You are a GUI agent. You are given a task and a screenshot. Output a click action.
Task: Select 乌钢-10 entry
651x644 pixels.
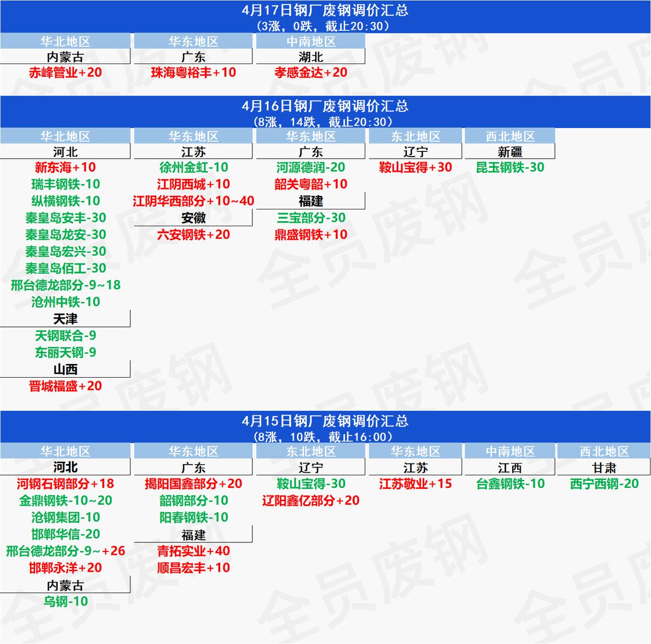(65, 601)
